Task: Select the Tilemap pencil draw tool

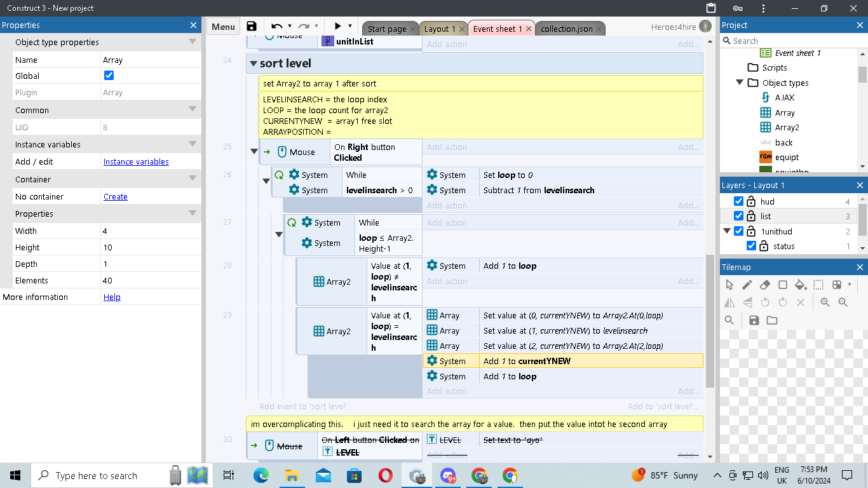Action: pyautogui.click(x=747, y=285)
